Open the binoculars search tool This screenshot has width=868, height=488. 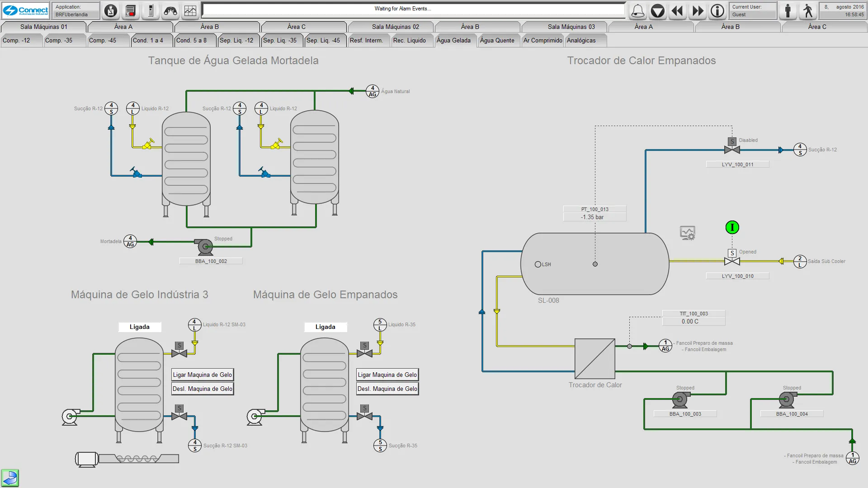click(170, 11)
